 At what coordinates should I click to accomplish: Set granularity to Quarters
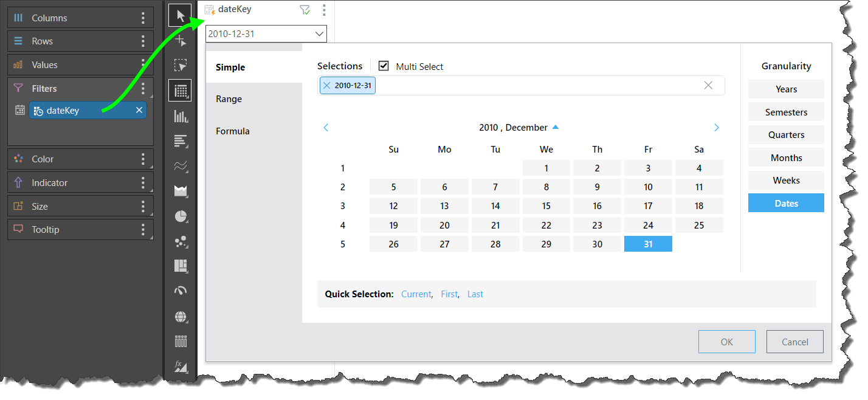click(x=786, y=135)
